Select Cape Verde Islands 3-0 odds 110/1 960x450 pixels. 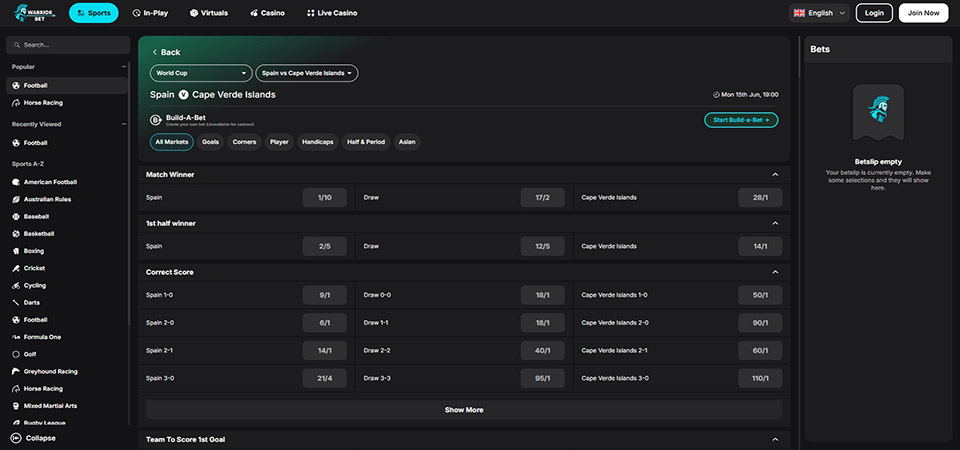pyautogui.click(x=760, y=378)
